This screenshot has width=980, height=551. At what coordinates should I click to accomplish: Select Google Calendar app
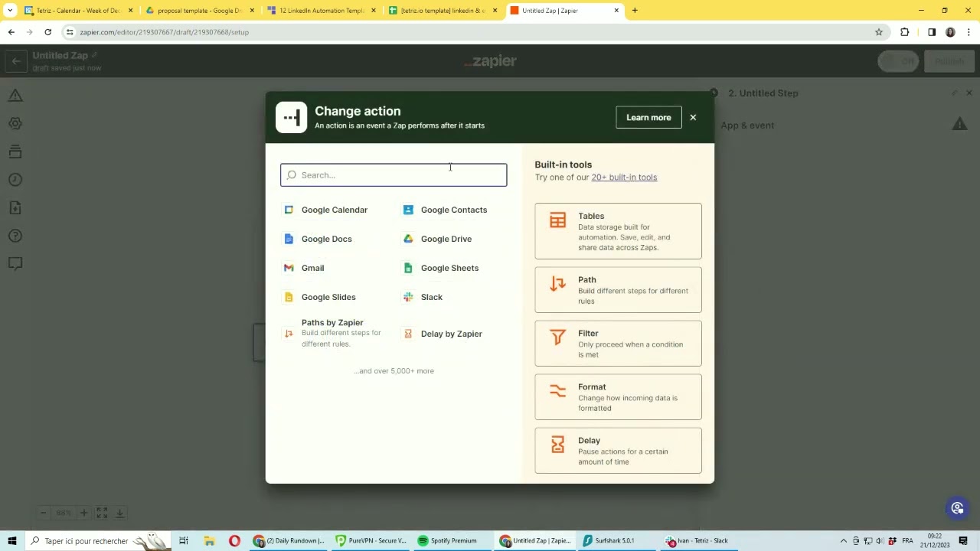[x=326, y=210]
